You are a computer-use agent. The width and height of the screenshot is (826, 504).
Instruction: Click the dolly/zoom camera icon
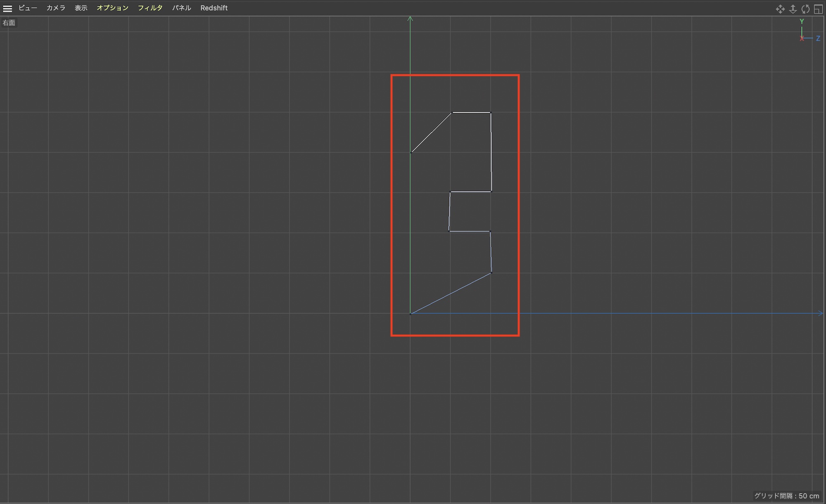(x=793, y=9)
